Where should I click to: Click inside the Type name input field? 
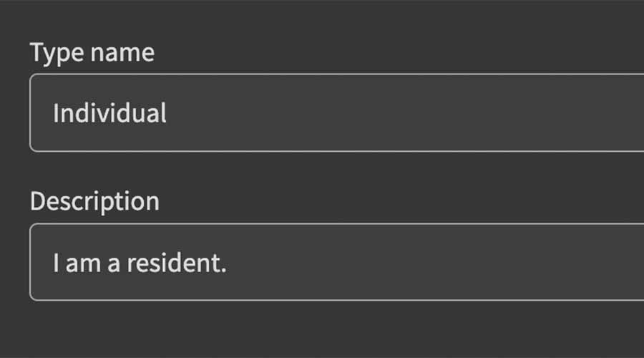pyautogui.click(x=336, y=112)
